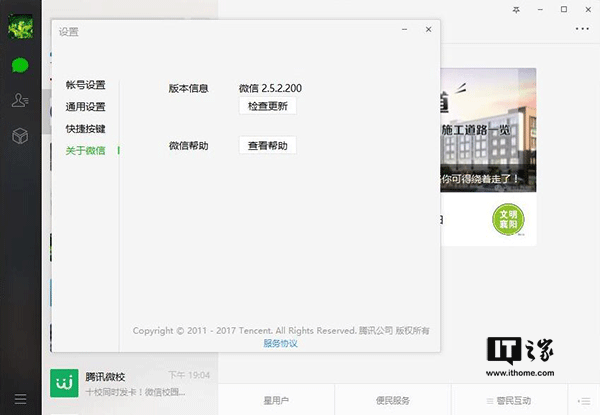Open the Contacts icon in the sidebar
600x415 pixels.
coord(20,100)
